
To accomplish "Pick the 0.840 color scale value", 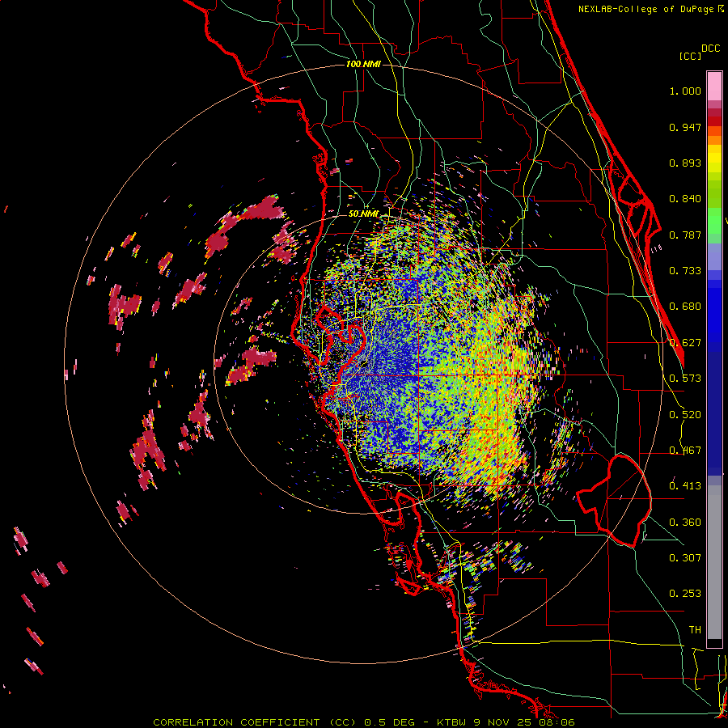I will tap(685, 199).
